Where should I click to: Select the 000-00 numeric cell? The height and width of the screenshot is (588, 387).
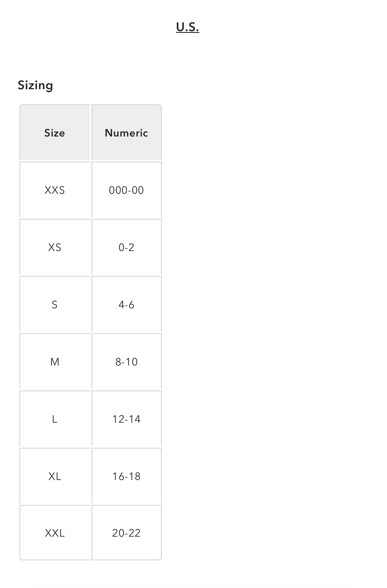coord(126,190)
